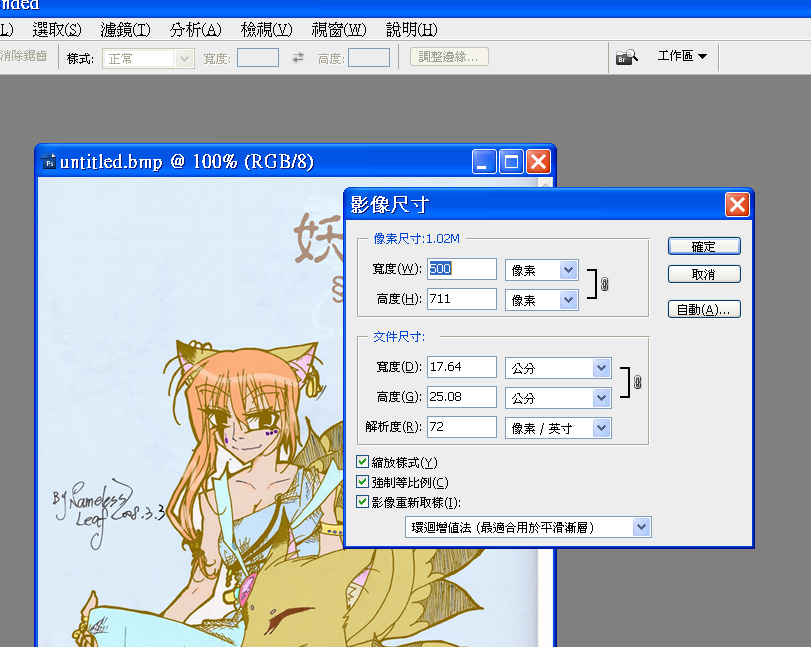Click the pixel dimensions constrain link icon
The width and height of the screenshot is (811, 647).
pyautogui.click(x=604, y=284)
